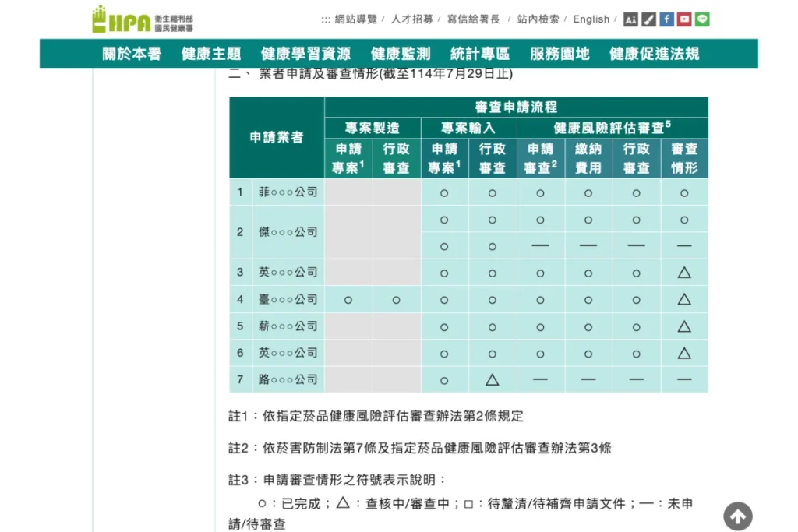The width and height of the screenshot is (798, 532).
Task: Click the 審查情形 column header
Action: tap(684, 158)
